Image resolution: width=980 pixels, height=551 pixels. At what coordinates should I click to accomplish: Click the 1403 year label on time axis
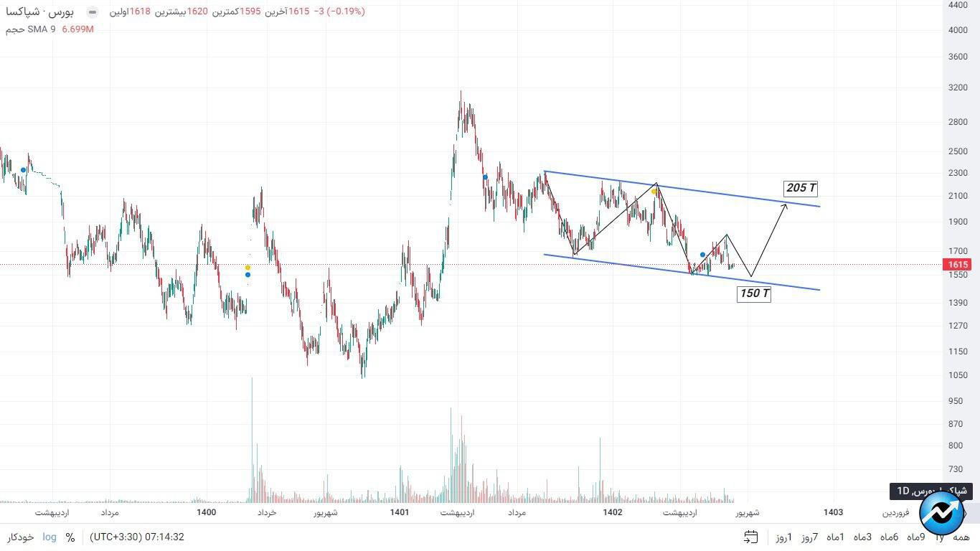pyautogui.click(x=833, y=512)
